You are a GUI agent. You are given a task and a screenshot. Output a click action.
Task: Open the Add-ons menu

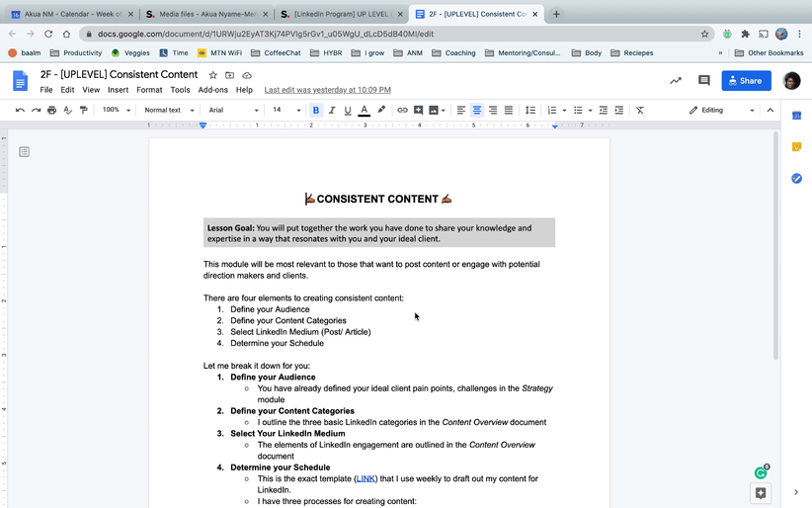[x=212, y=90]
